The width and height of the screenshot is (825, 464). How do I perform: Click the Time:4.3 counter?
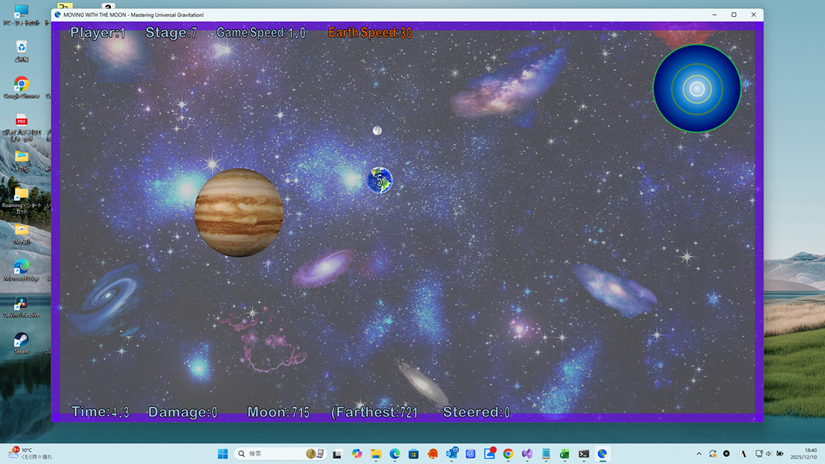click(x=100, y=412)
